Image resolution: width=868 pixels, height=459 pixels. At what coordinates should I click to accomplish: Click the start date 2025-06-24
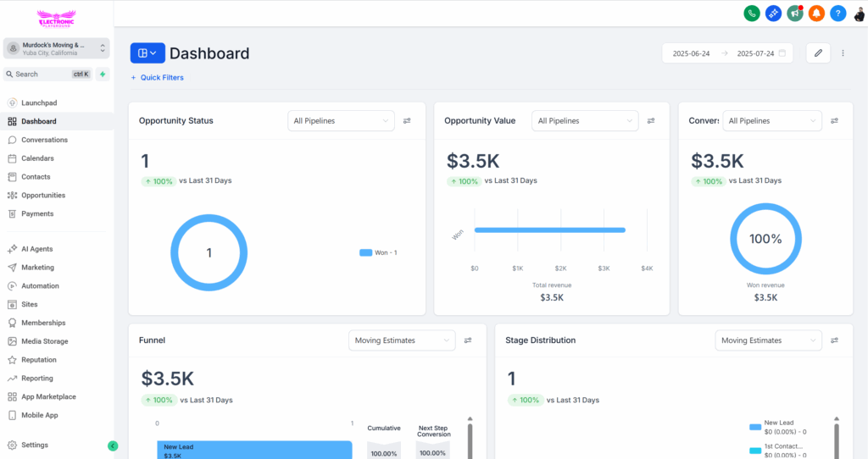point(691,53)
